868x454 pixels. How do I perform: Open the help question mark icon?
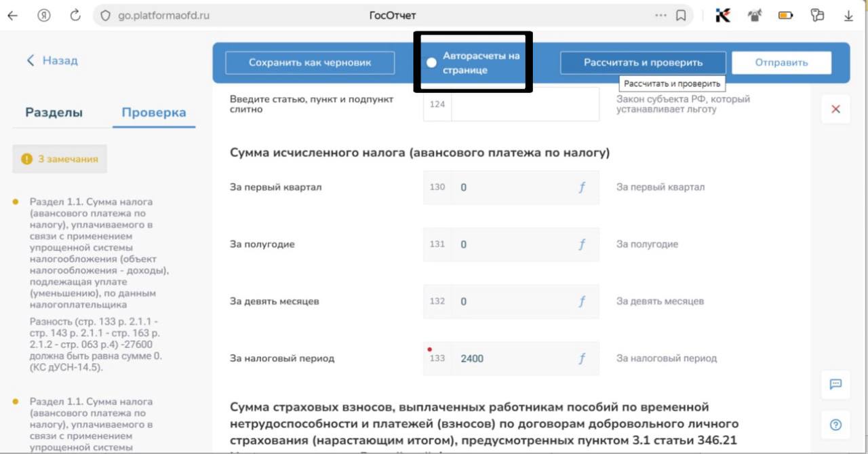tap(835, 425)
